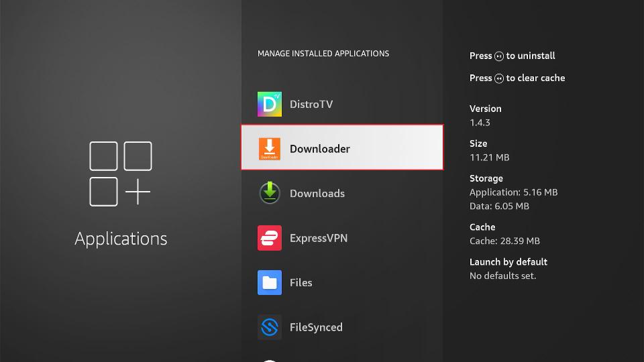Click the No defaults set text
644x362 pixels.
tap(502, 276)
